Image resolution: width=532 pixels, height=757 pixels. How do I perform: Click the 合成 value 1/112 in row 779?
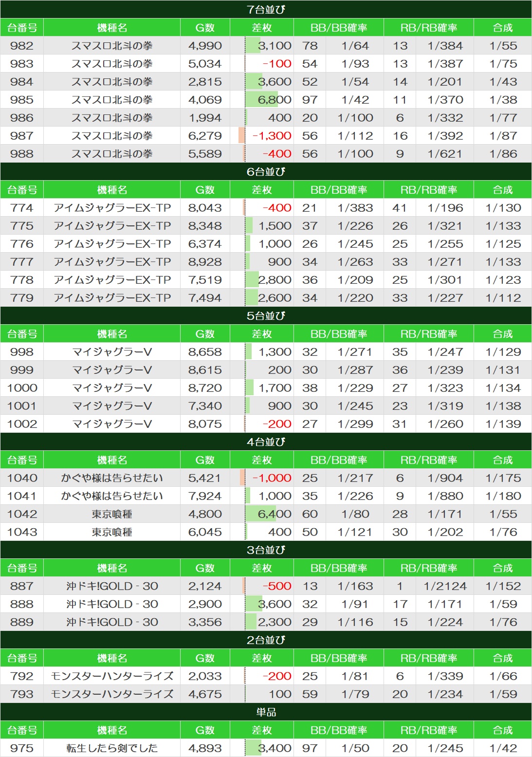point(503,298)
